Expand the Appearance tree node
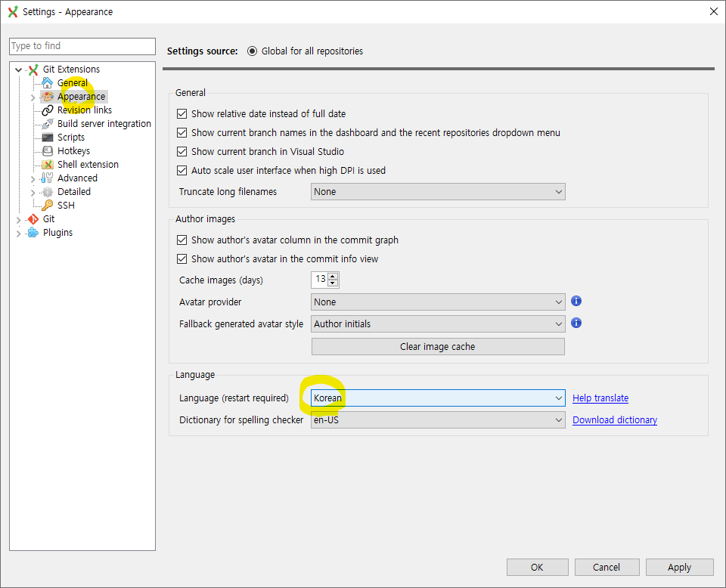 pos(33,97)
